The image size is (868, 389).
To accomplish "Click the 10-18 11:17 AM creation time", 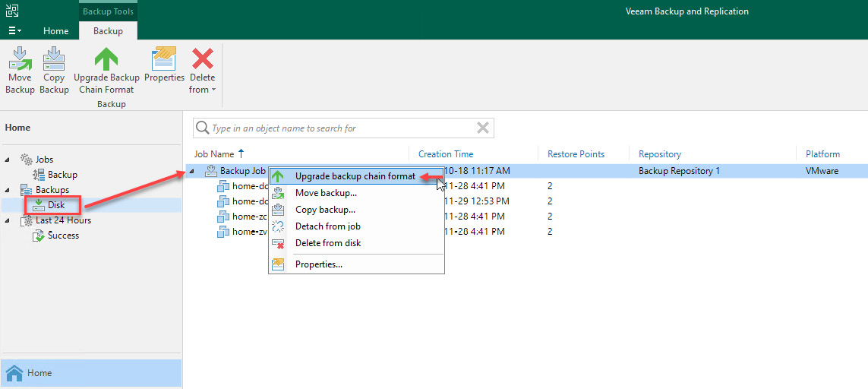I will click(x=477, y=171).
